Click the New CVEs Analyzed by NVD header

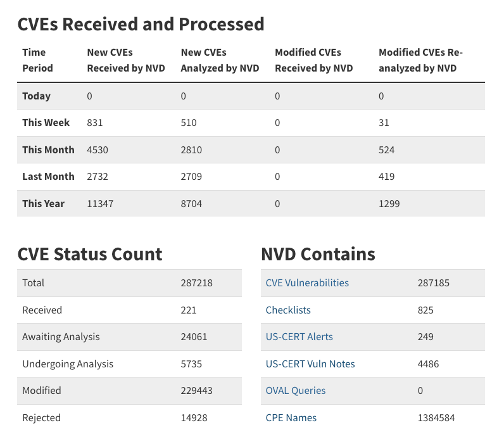[220, 60]
